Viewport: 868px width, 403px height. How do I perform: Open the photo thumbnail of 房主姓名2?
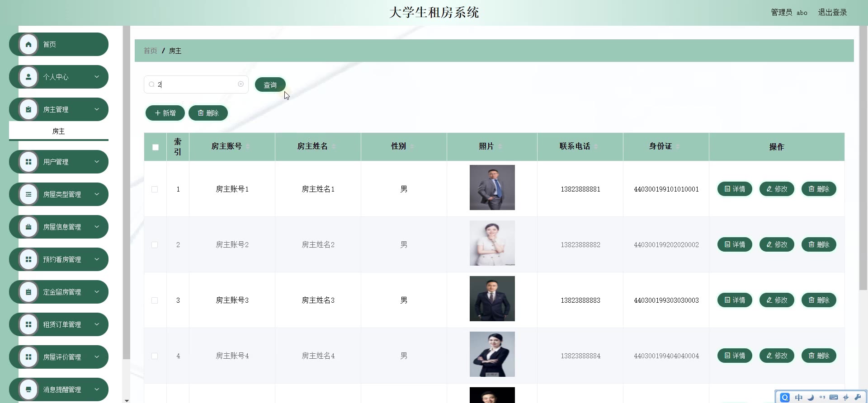point(492,243)
